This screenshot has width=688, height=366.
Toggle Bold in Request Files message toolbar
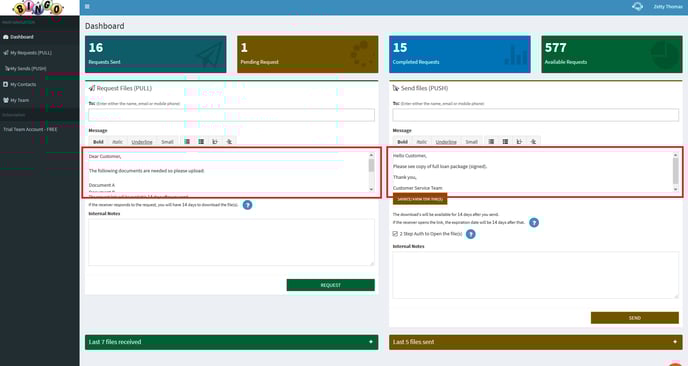coord(98,142)
